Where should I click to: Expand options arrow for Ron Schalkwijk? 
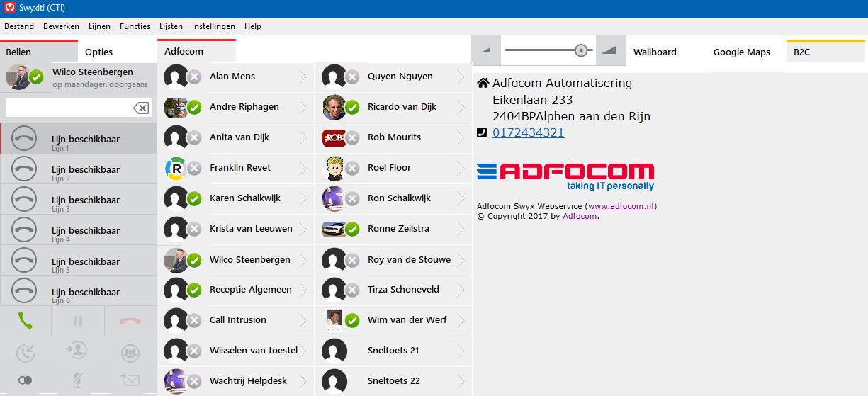pos(461,198)
